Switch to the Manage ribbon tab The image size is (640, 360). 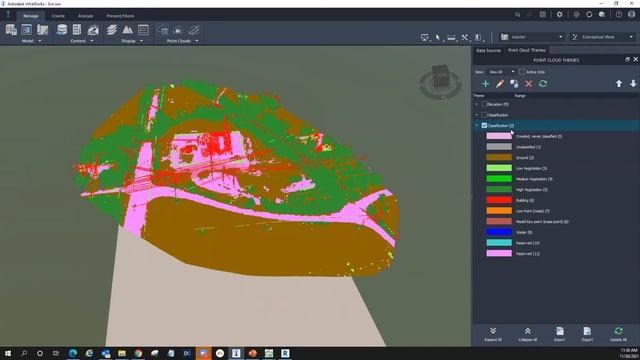click(30, 16)
